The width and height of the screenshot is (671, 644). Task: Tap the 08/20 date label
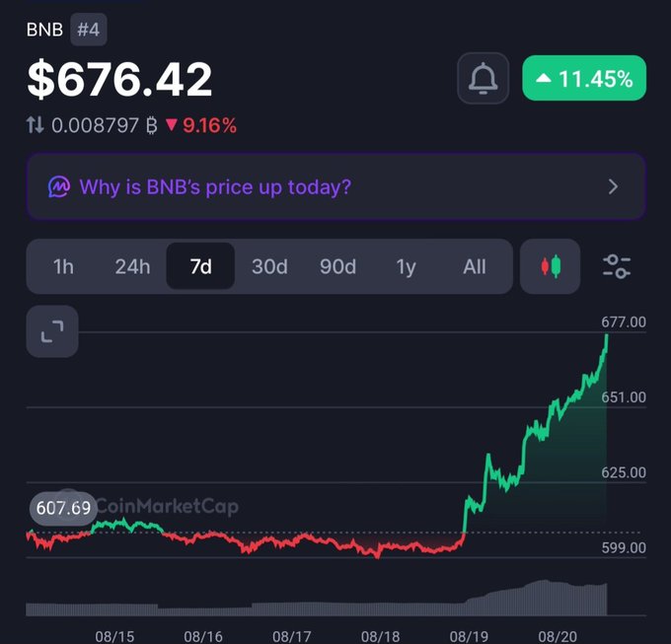point(558,636)
